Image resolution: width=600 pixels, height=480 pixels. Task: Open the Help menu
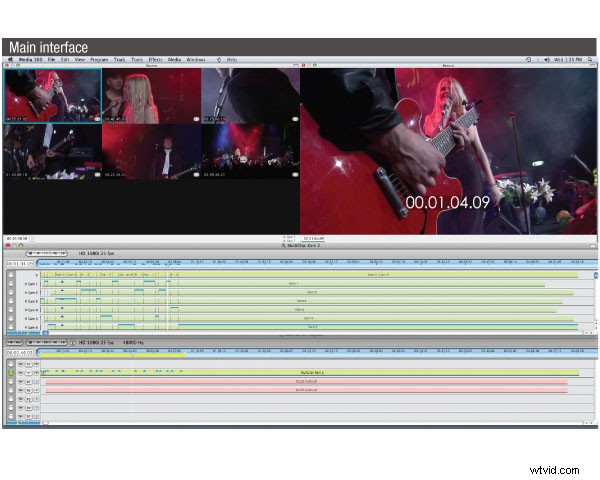232,60
